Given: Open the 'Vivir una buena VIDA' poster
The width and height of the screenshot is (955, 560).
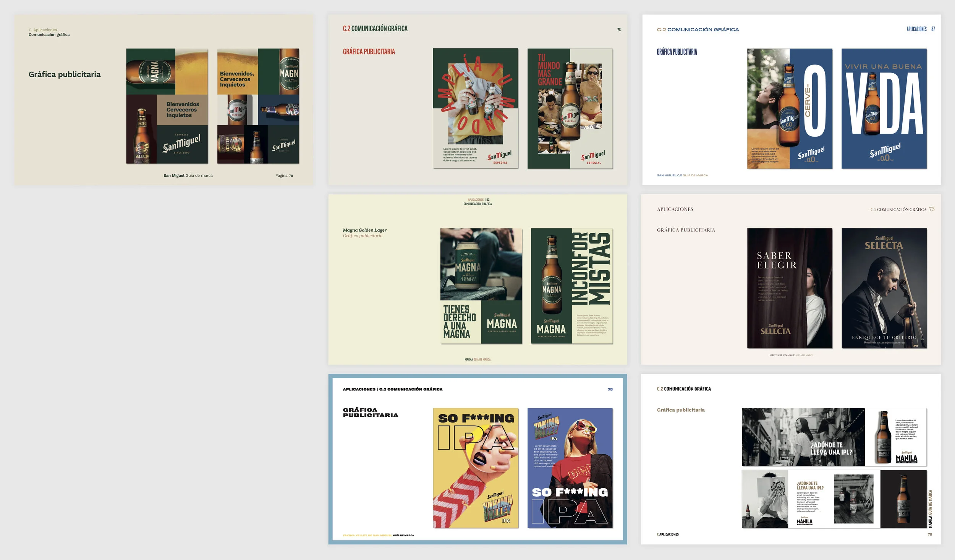Looking at the screenshot, I should coord(884,108).
